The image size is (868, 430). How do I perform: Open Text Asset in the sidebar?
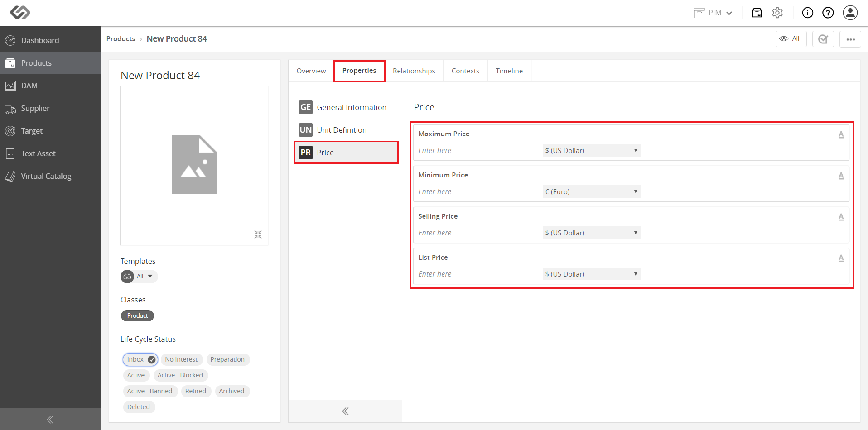[x=50, y=153]
